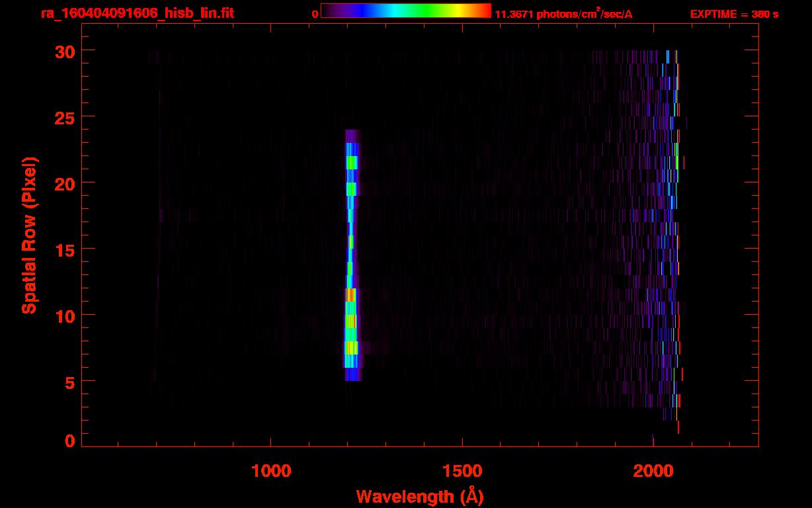This screenshot has width=812, height=508.
Task: Click the rainbow color scale bar
Action: coord(406,11)
